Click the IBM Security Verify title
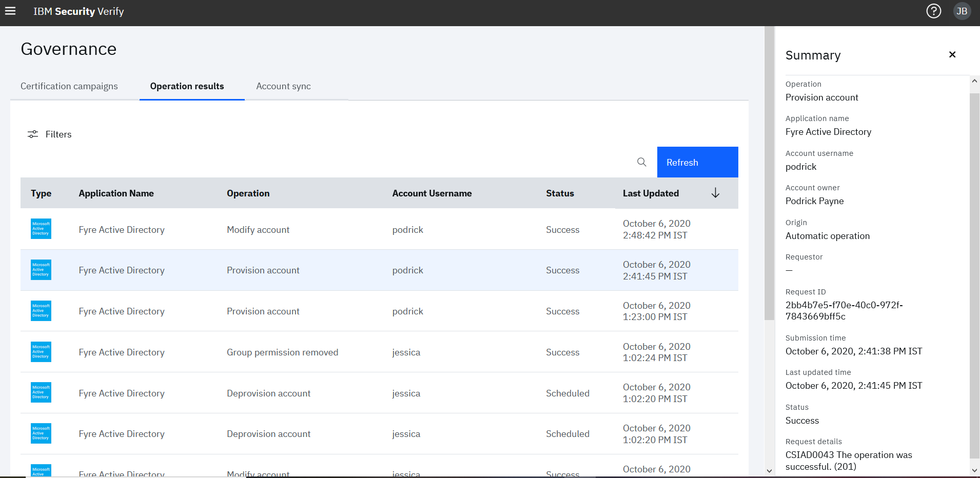 [79, 11]
